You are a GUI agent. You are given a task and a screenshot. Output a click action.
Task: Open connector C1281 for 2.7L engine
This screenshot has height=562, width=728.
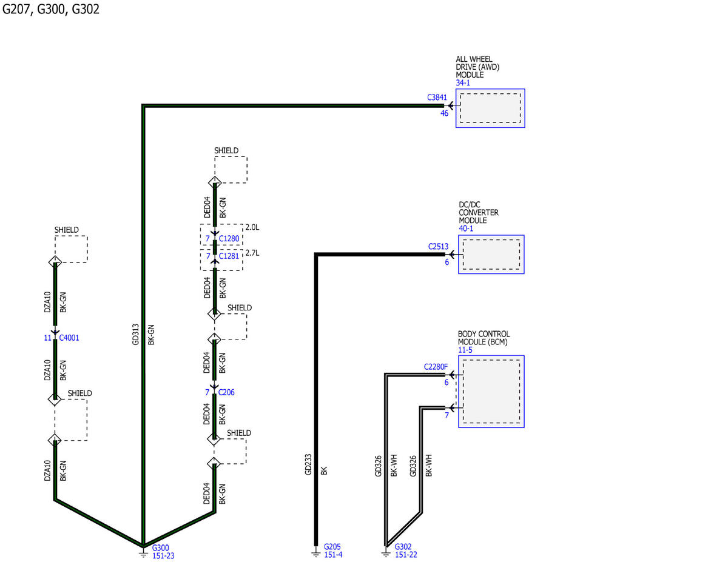coord(229,256)
